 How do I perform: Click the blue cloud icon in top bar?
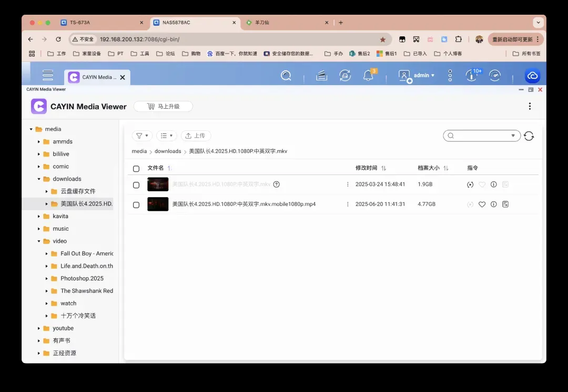tap(532, 76)
